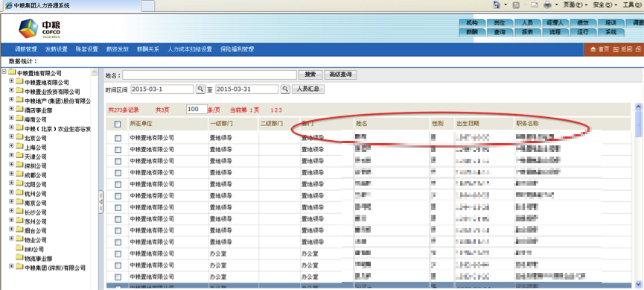Click the 高级查询 button

coord(340,75)
